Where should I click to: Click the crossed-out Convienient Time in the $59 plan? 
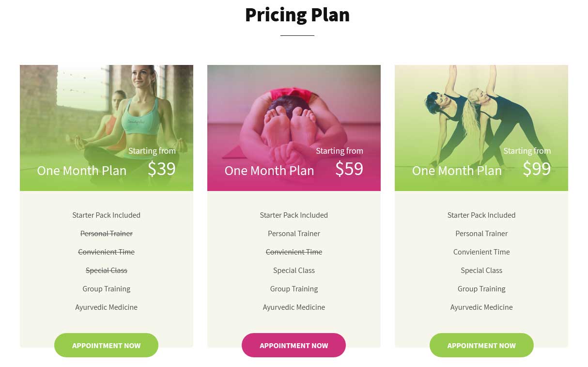coord(294,252)
